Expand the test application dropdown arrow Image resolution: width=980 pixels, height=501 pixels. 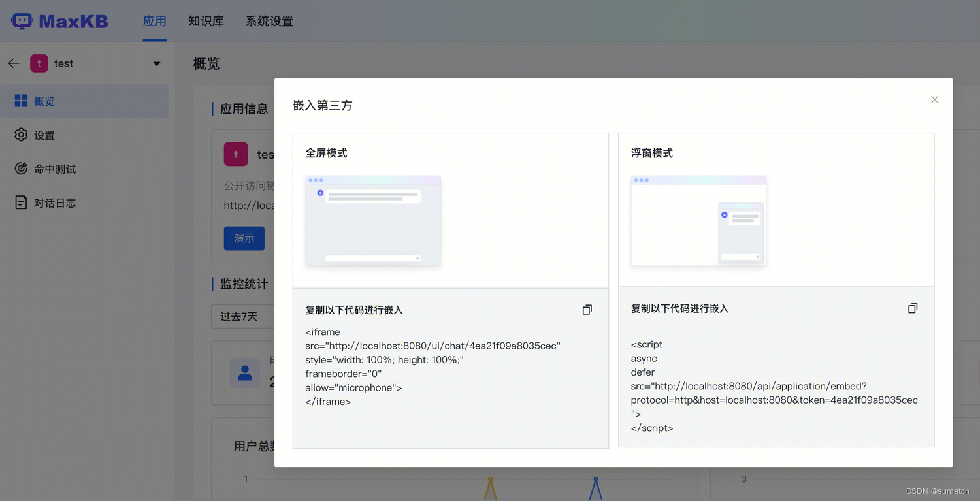coord(157,63)
